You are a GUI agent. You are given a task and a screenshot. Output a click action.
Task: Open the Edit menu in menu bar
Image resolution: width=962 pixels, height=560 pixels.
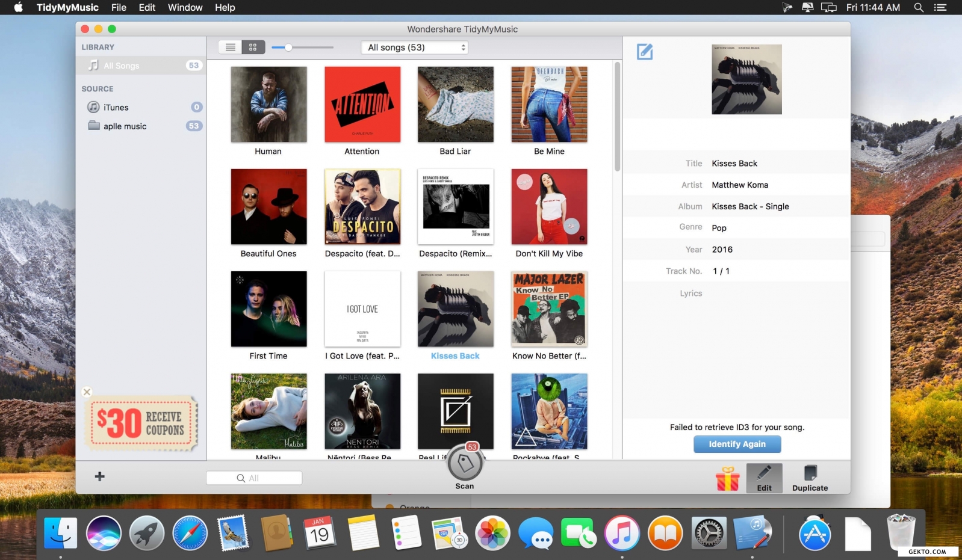point(147,7)
